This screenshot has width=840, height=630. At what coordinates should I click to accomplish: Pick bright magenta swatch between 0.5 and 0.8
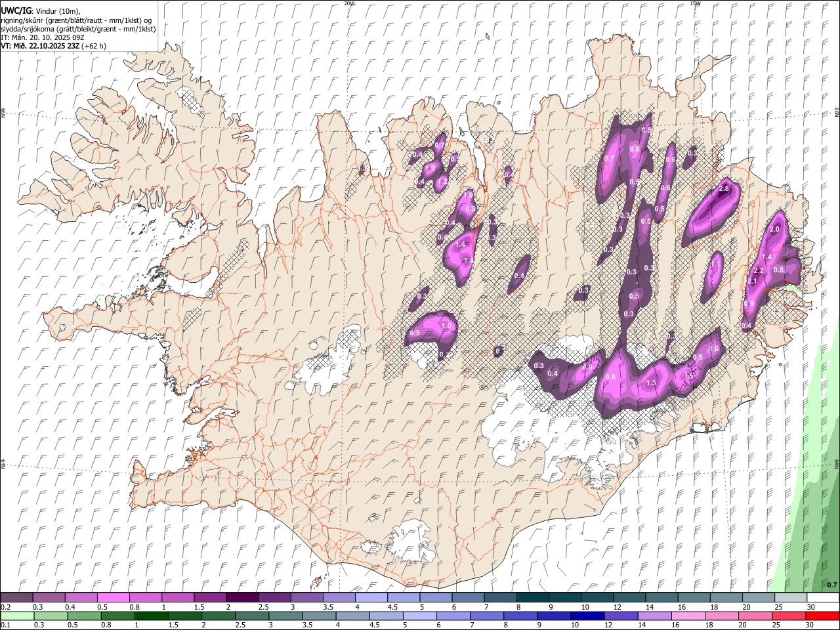(113, 598)
